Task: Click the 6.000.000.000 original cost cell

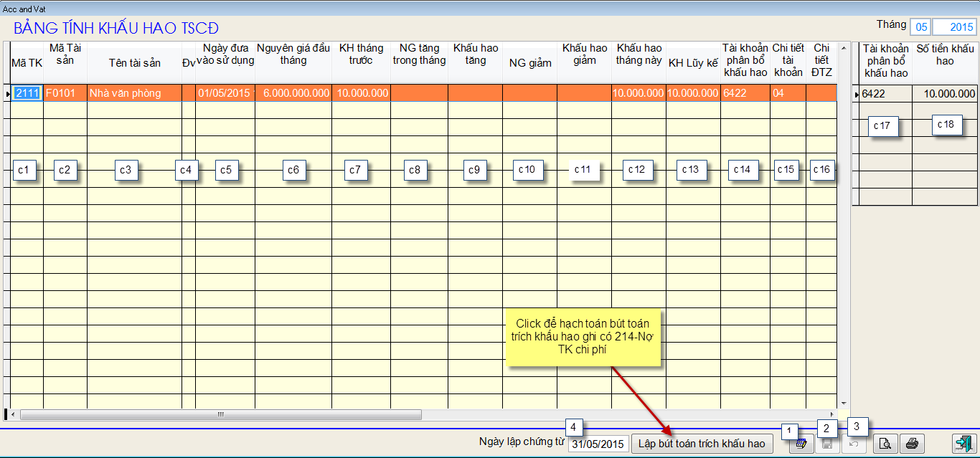Action: point(293,94)
